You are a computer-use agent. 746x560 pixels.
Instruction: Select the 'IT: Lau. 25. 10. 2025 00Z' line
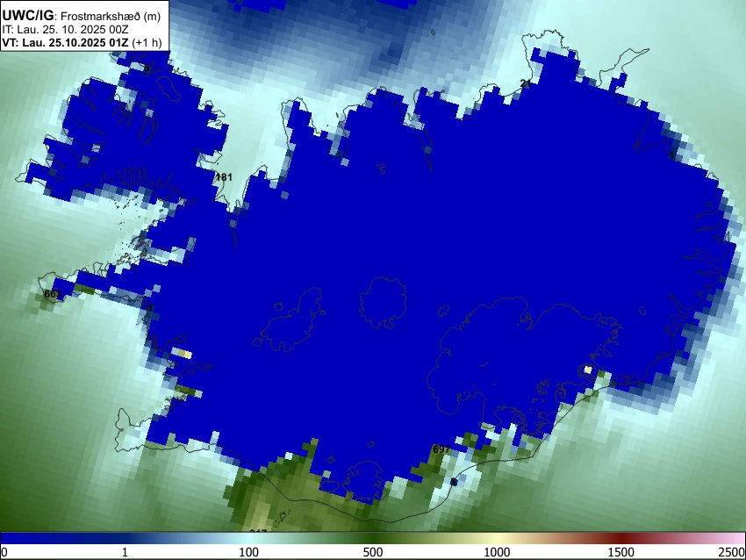click(65, 30)
